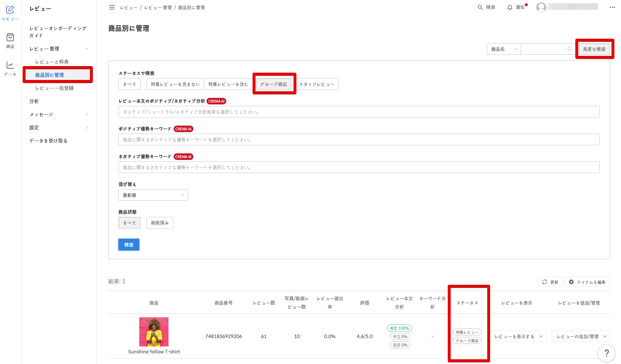Click the 通知 bell icon
The image size is (621, 364).
pyautogui.click(x=510, y=7)
